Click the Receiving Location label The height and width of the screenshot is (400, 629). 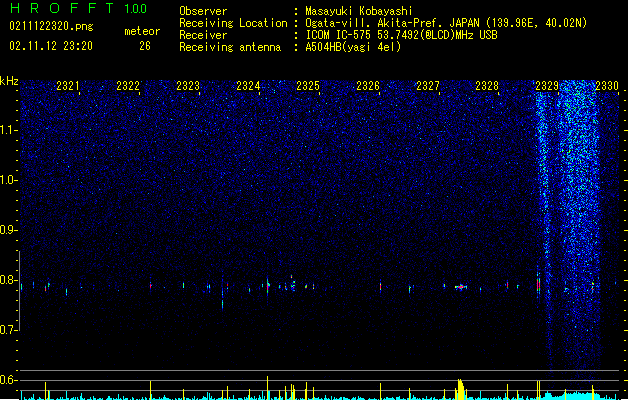233,23
